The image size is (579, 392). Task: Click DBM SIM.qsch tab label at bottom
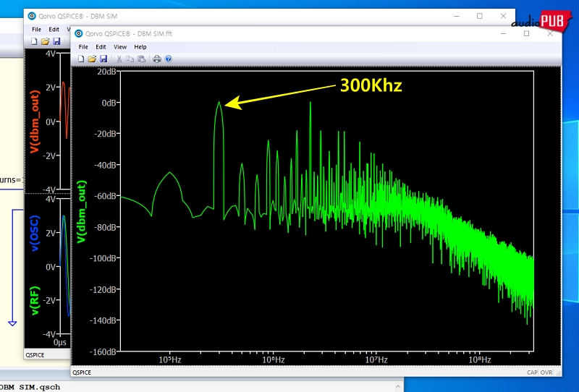coord(30,387)
